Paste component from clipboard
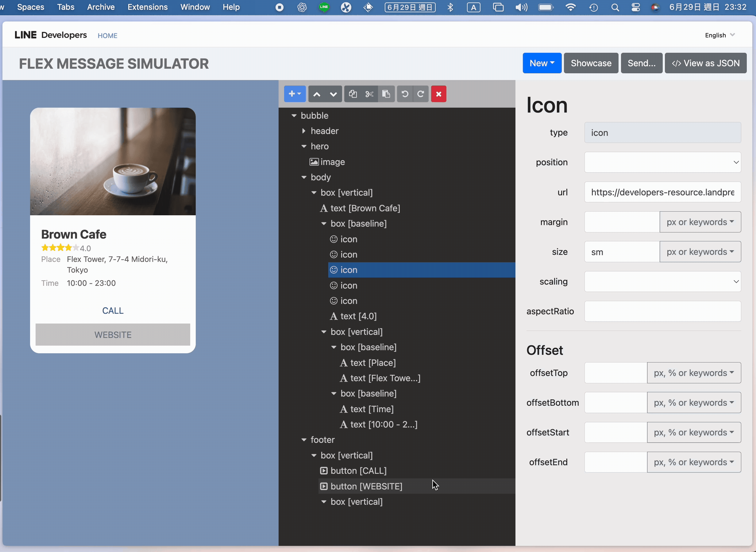 click(386, 94)
